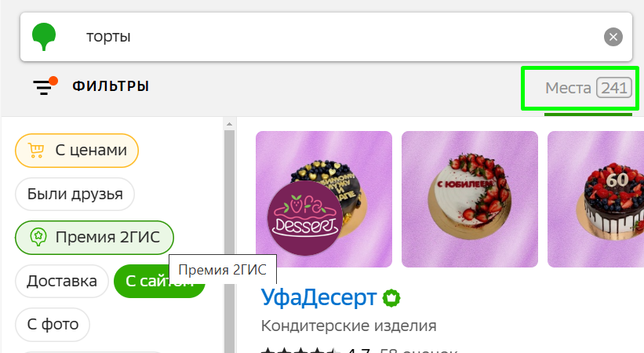This screenshot has height=353, width=644.
Task: Open the УфаДесерт company link
Action: pos(318,297)
